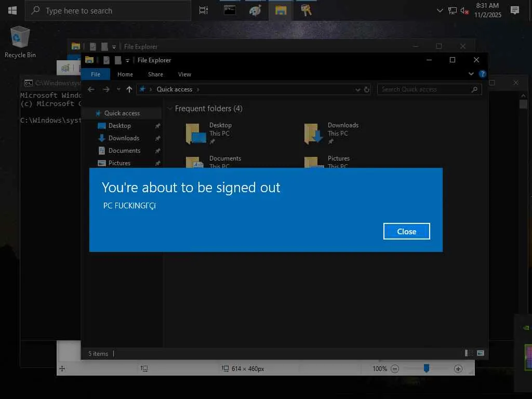Image resolution: width=532 pixels, height=399 pixels.
Task: Expand the ribbon with the chevron
Action: tap(471, 74)
